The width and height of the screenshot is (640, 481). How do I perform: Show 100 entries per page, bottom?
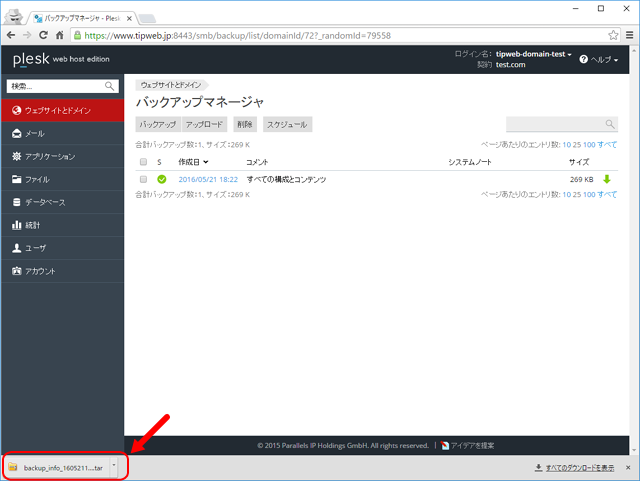tap(589, 194)
